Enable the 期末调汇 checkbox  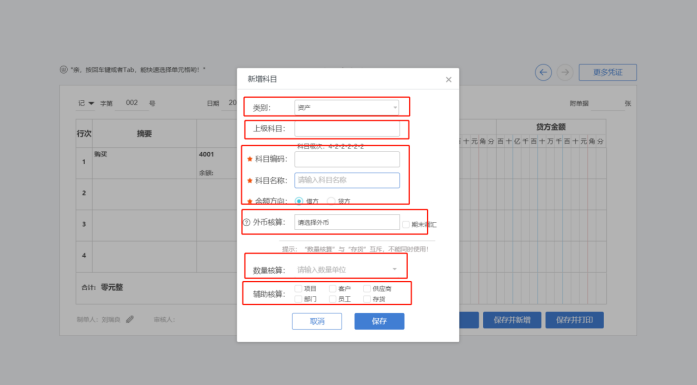point(406,225)
